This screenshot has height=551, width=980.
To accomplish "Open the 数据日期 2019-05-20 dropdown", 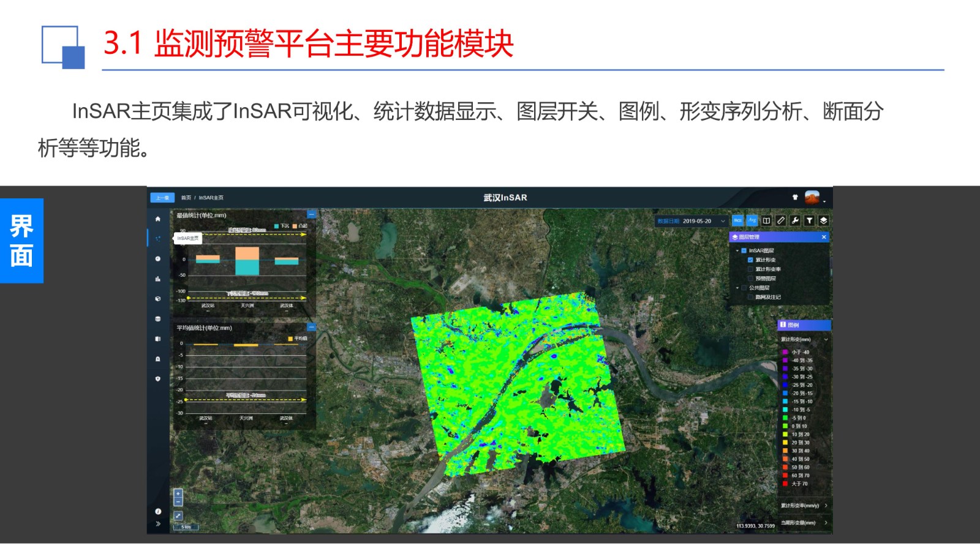I will point(692,221).
